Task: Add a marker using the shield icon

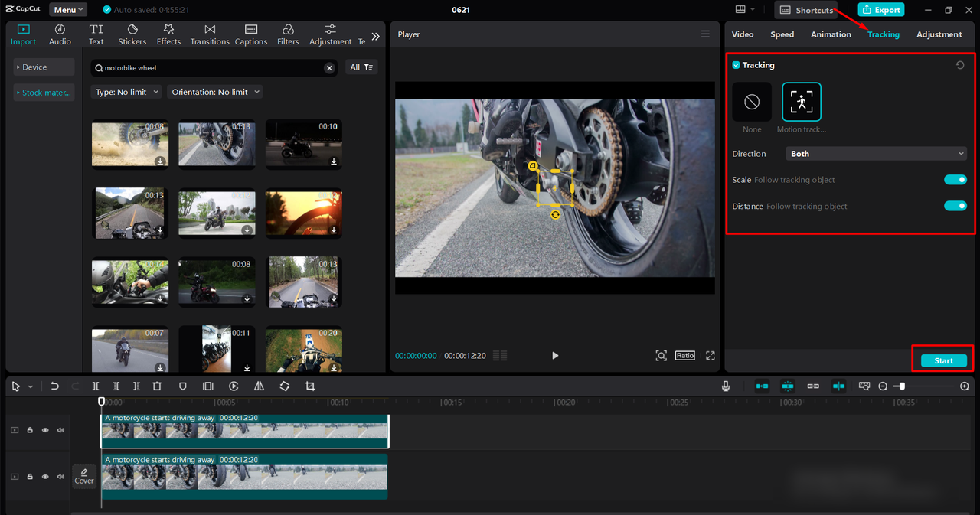Action: pos(182,386)
